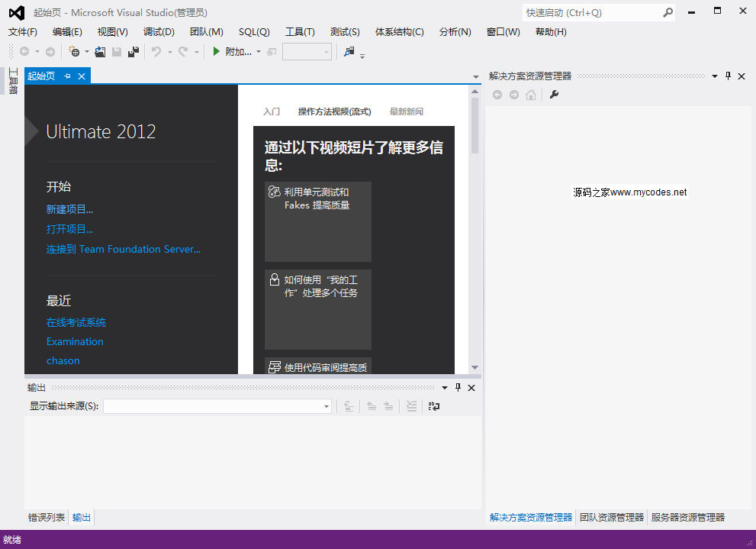Open the Toolbox side tab
756x549 pixels.
point(13,81)
